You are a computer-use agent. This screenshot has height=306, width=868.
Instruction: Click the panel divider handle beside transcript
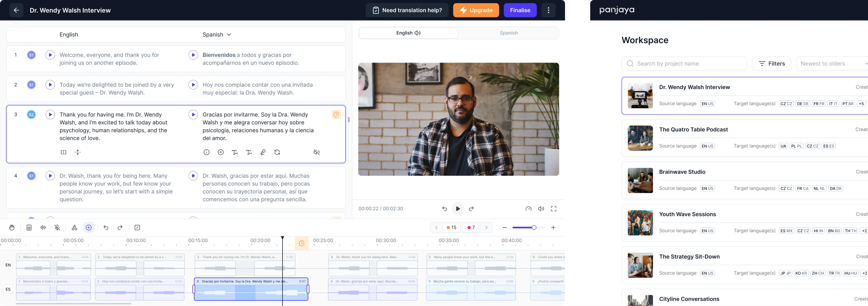click(x=349, y=120)
